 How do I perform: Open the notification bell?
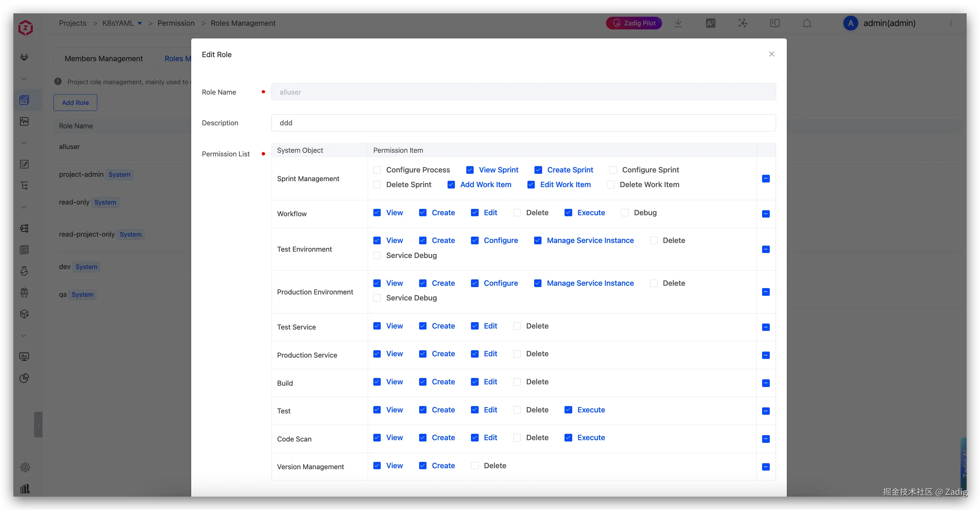[x=807, y=23]
